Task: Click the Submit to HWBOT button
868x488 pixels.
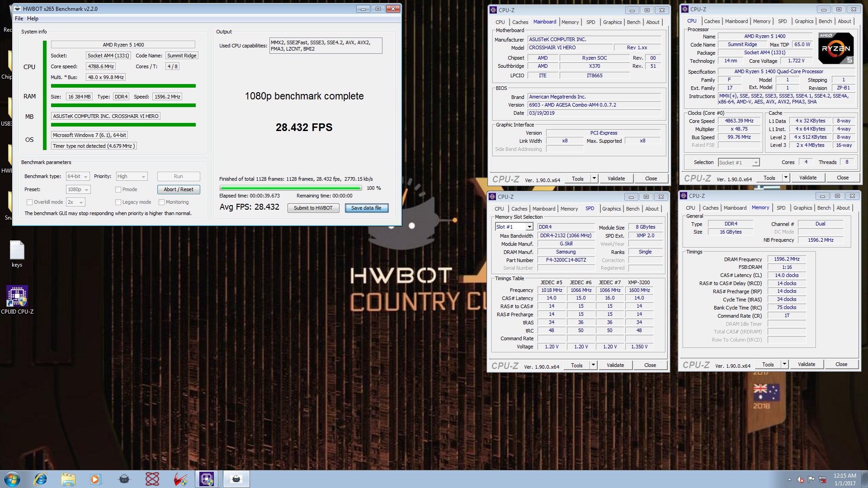Action: click(x=313, y=208)
